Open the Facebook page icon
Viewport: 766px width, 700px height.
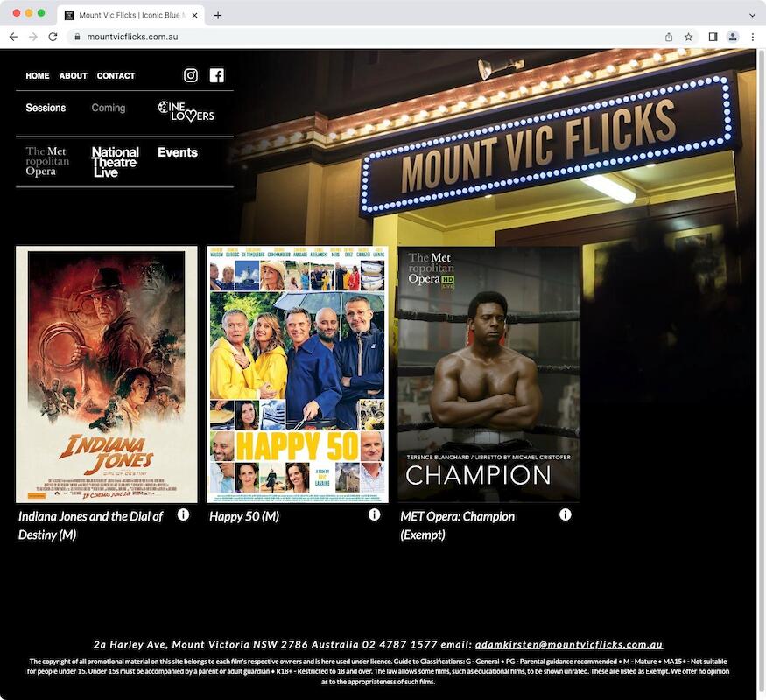(217, 75)
